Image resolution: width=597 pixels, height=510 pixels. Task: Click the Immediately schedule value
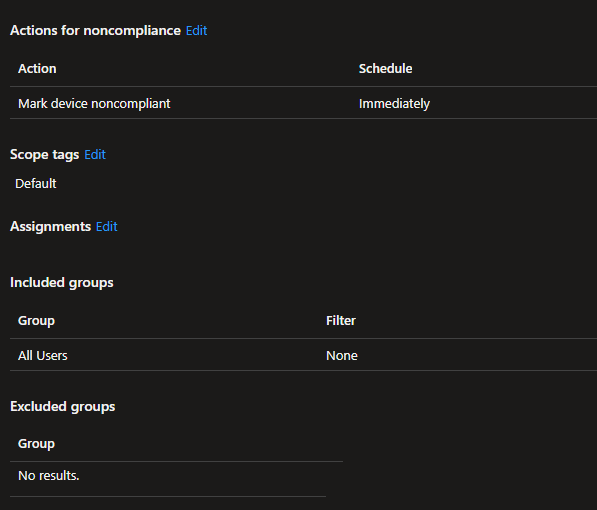(394, 104)
